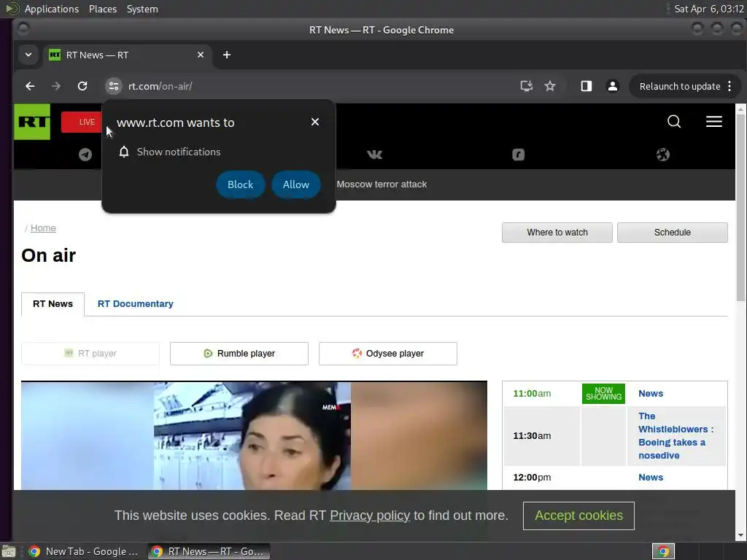Click Relaunch to update button
This screenshot has height=560, width=747.
click(679, 86)
